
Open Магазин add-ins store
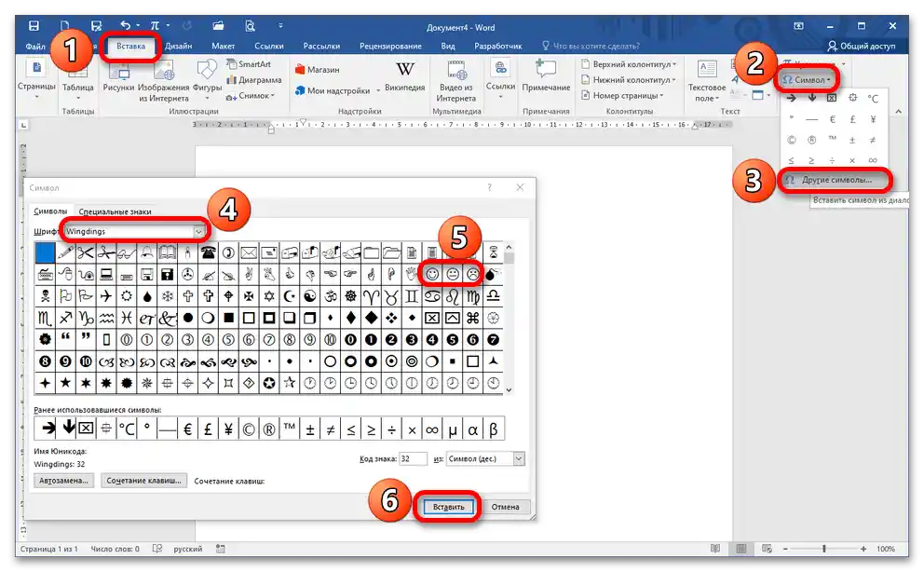click(317, 70)
